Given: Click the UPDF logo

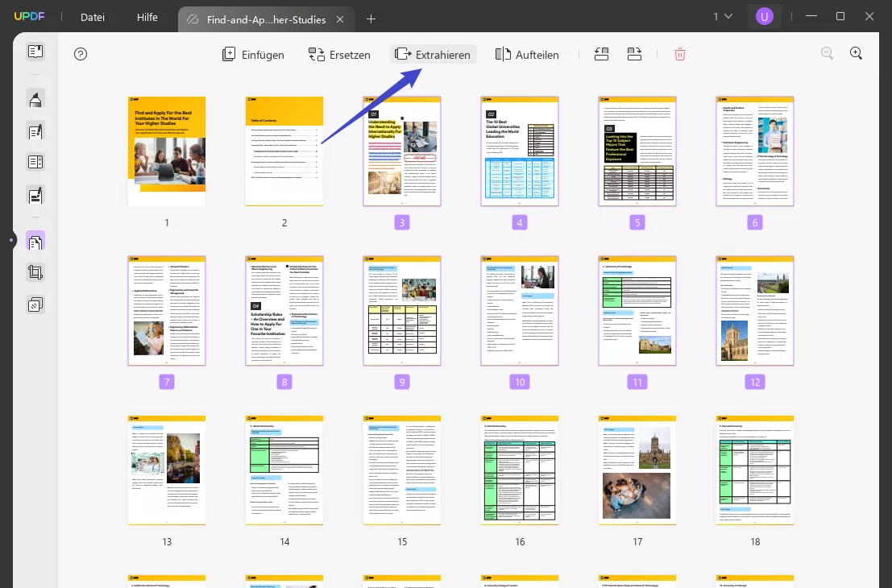Looking at the screenshot, I should [x=29, y=16].
